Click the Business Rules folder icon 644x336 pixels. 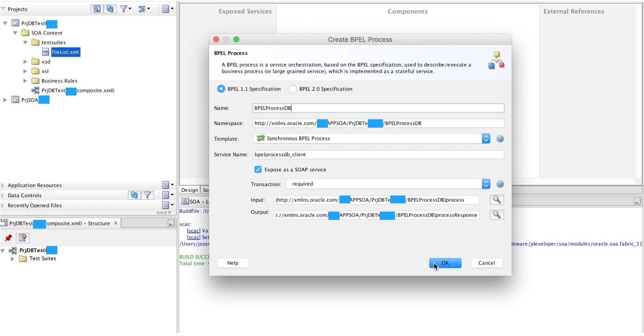click(35, 81)
